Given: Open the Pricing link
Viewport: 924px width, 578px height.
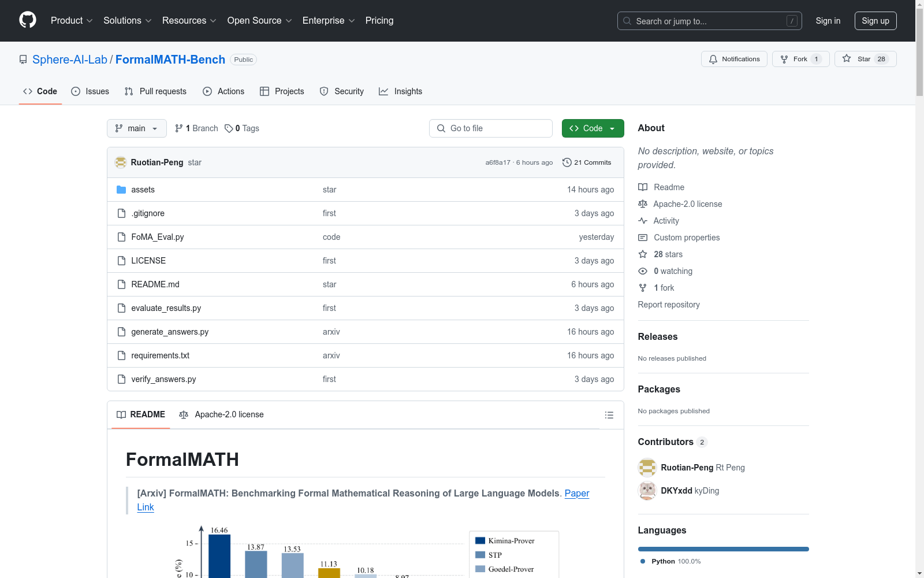Looking at the screenshot, I should (379, 21).
